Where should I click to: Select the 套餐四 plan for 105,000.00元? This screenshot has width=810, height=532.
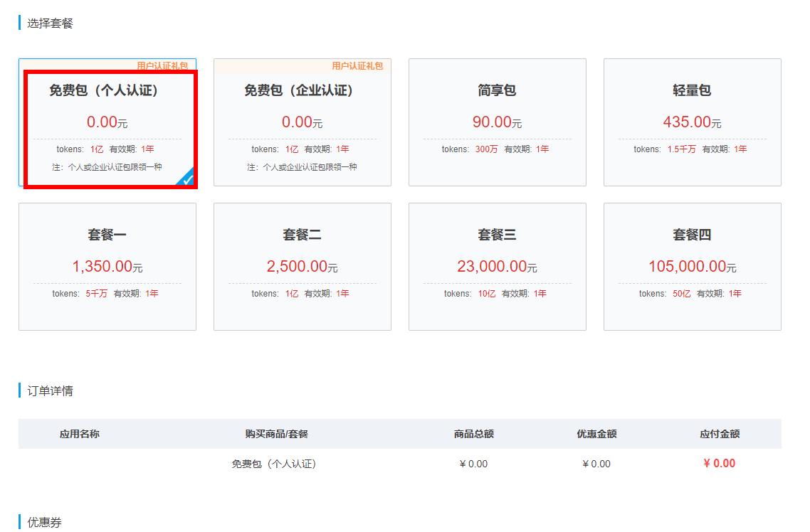click(x=692, y=266)
